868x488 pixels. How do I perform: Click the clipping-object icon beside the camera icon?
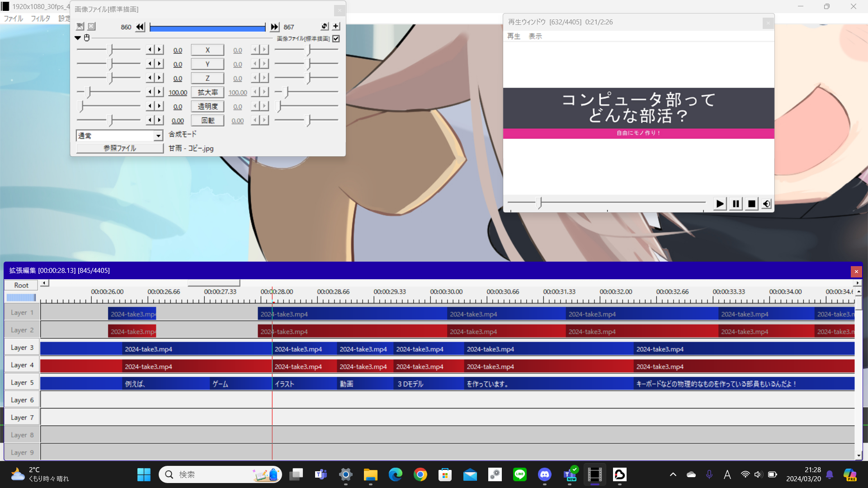91,27
